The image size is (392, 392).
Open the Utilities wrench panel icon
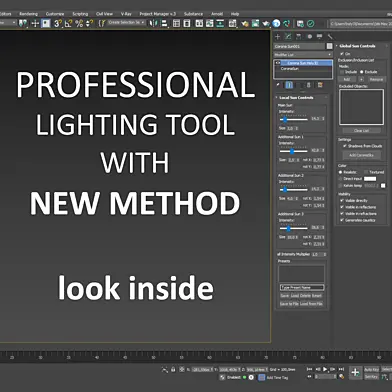330,37
